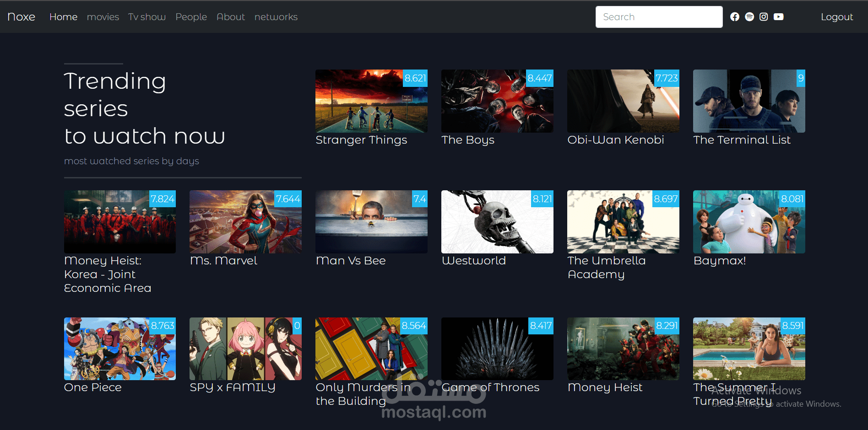Open The Boys poster
This screenshot has width=868, height=430.
[x=497, y=101]
